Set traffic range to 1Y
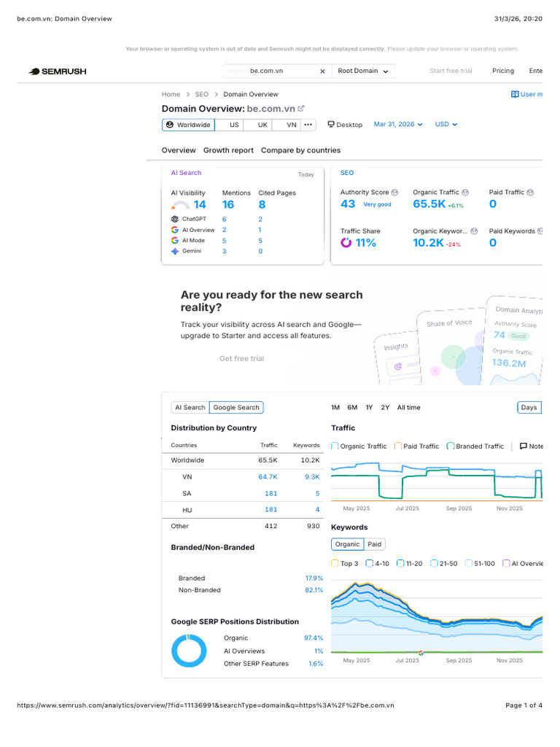560x747 pixels. tap(369, 408)
